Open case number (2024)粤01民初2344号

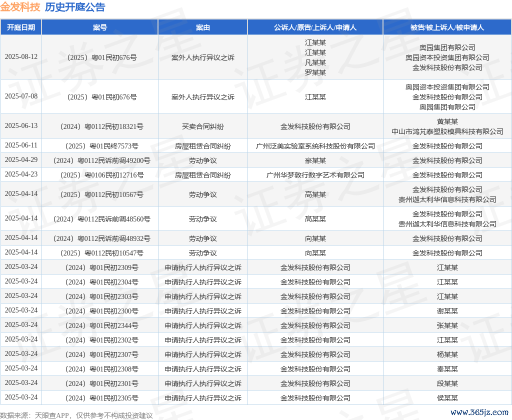pyautogui.click(x=100, y=325)
